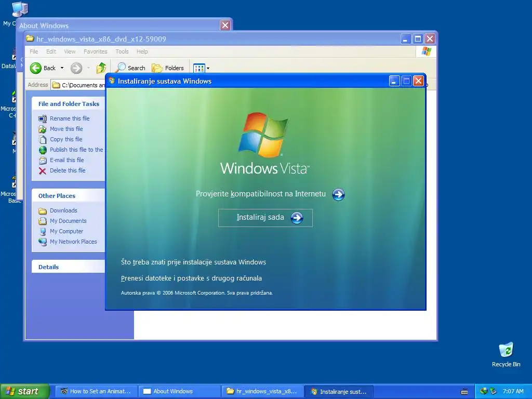Click the Views toolbar icon
This screenshot has height=399, width=532.
[x=199, y=68]
